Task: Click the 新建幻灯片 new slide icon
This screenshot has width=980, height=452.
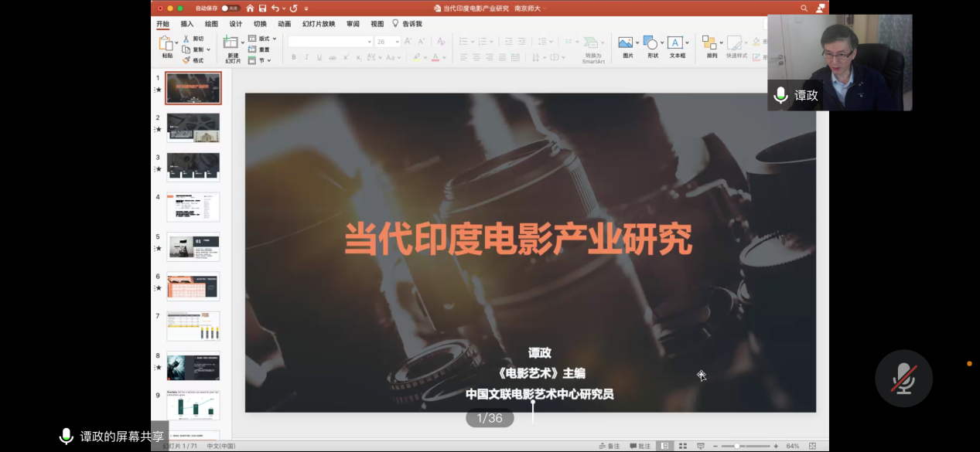Action: click(231, 43)
